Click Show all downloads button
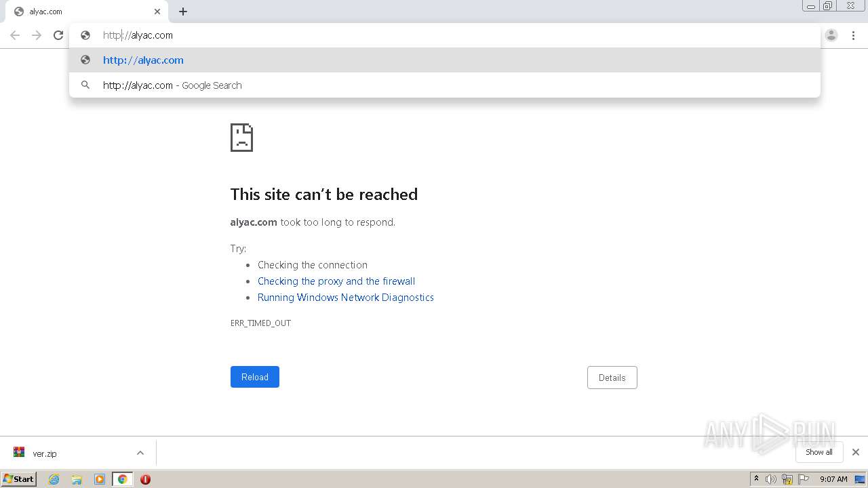868x488 pixels. click(819, 452)
